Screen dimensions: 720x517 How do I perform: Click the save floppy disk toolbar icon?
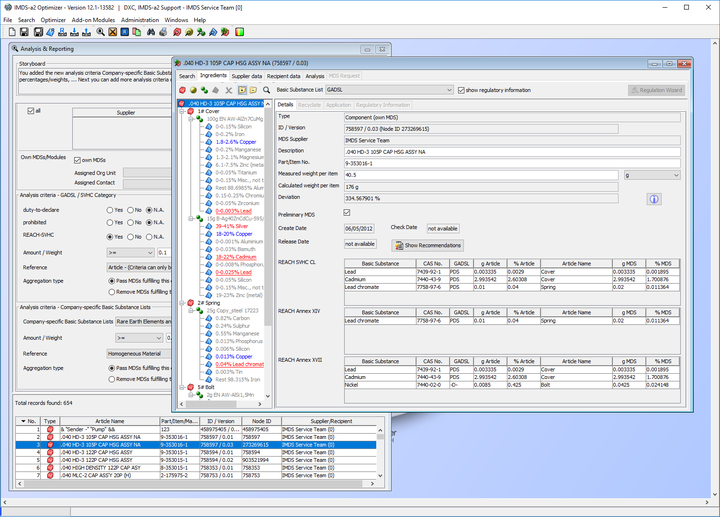(x=22, y=32)
